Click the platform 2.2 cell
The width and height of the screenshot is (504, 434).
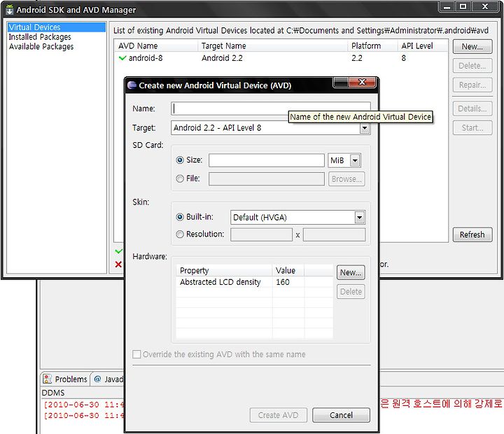(x=357, y=58)
